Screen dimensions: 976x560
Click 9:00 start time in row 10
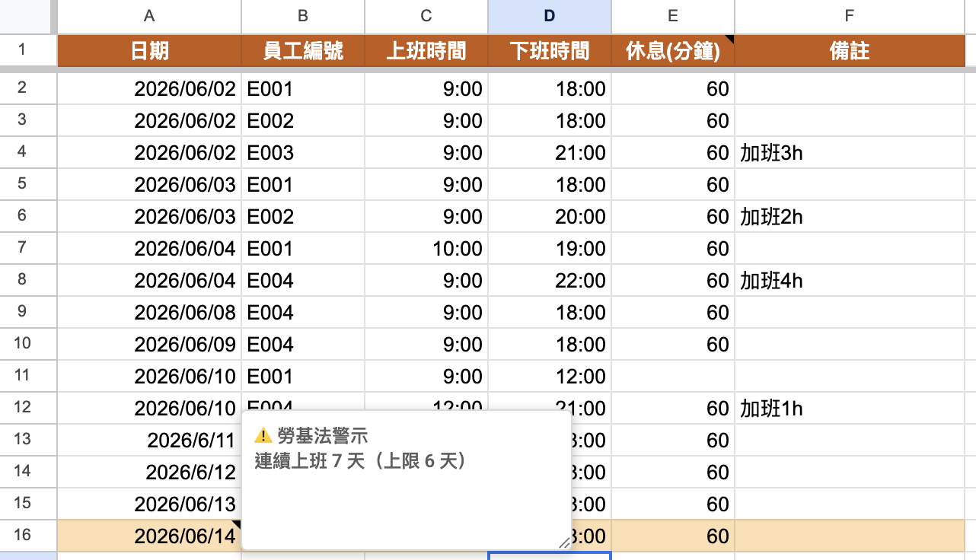pos(426,345)
